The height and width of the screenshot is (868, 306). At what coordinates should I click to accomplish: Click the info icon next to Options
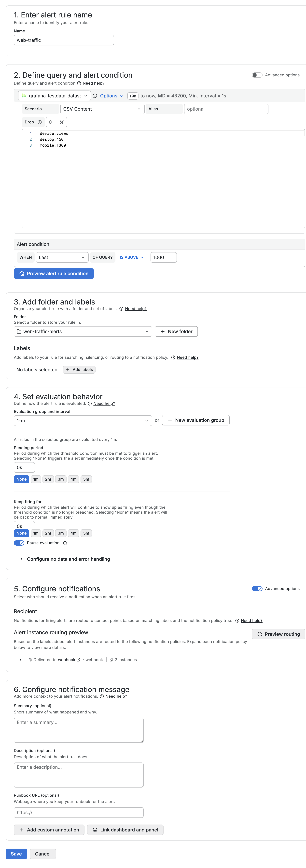pos(95,96)
